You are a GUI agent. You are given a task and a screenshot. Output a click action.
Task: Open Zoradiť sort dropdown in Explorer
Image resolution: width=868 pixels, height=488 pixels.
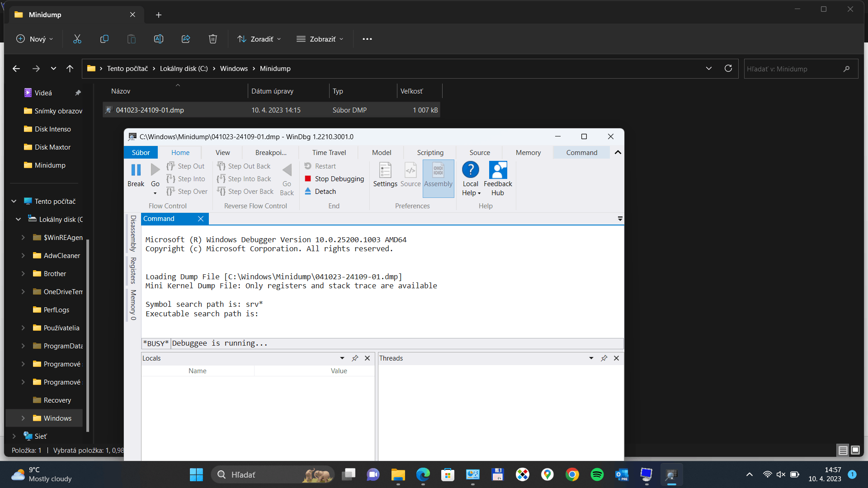(x=259, y=39)
